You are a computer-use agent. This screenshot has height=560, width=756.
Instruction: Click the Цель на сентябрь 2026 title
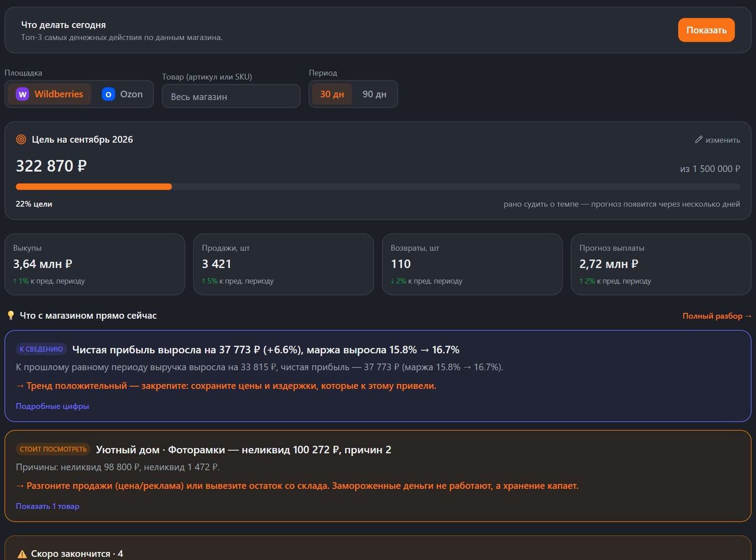click(x=82, y=139)
